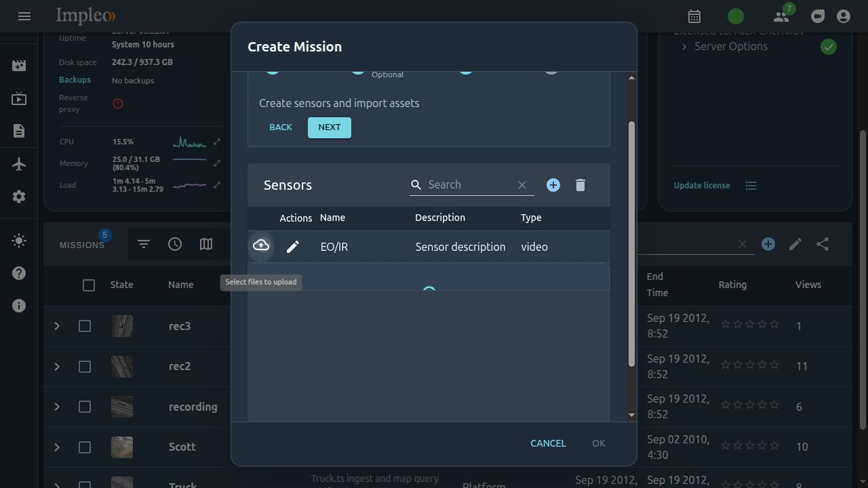Open the help question mark icon
Image resolution: width=868 pixels, height=488 pixels.
(19, 273)
